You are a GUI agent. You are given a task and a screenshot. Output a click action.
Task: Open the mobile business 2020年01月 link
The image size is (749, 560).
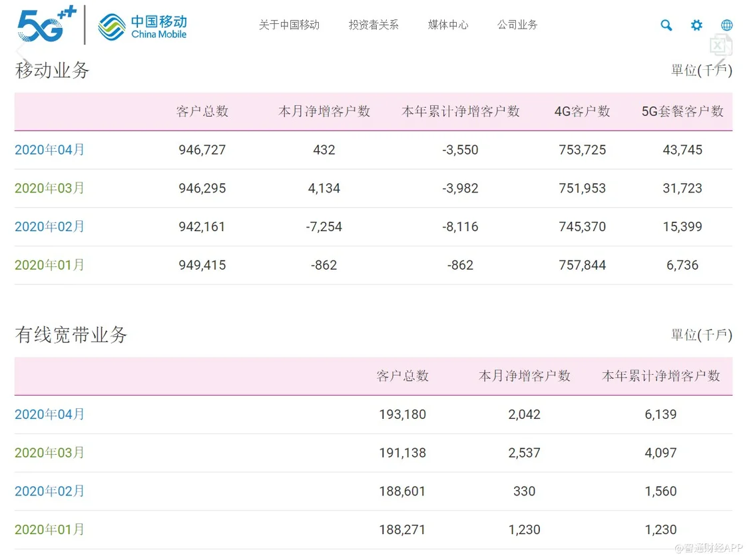tap(50, 265)
